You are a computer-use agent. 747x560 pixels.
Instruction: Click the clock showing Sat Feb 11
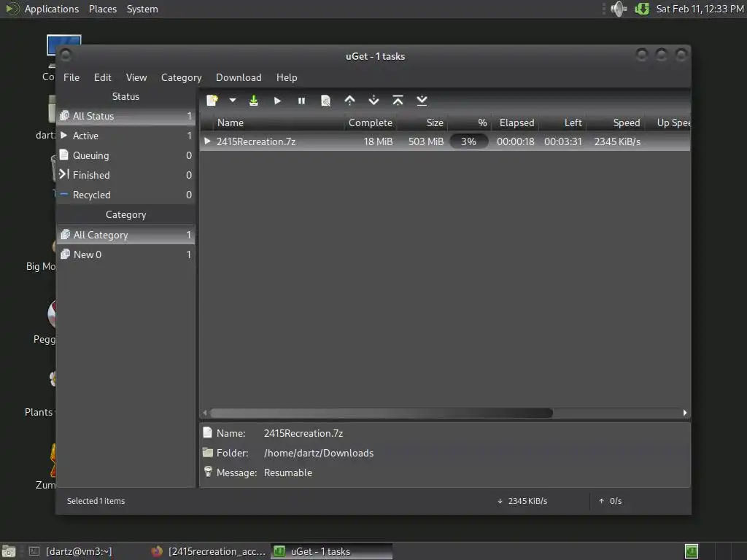coord(700,9)
